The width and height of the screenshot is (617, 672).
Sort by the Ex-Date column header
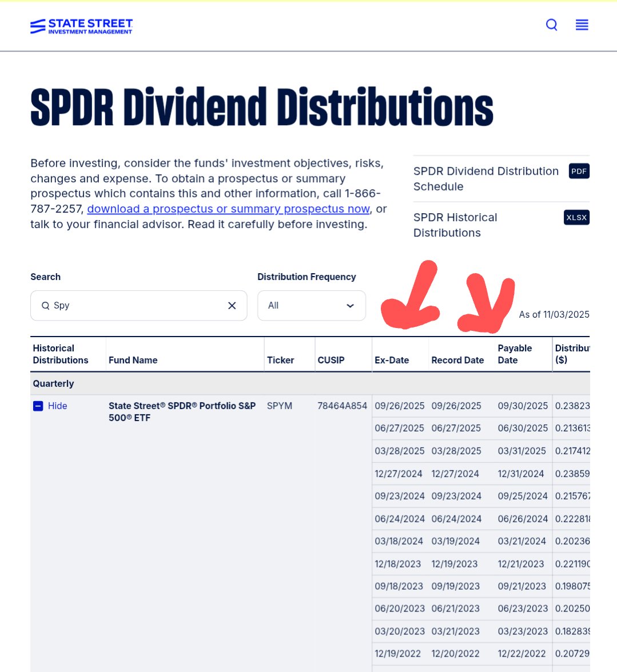(392, 360)
